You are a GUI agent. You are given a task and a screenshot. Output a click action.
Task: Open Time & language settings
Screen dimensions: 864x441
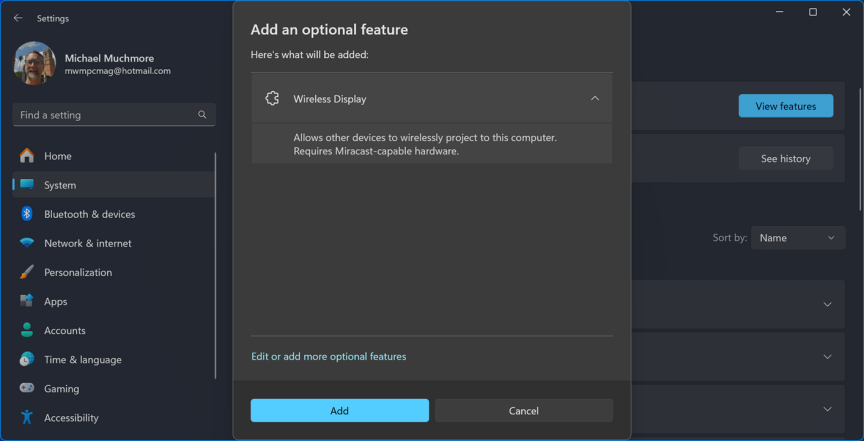(x=114, y=359)
